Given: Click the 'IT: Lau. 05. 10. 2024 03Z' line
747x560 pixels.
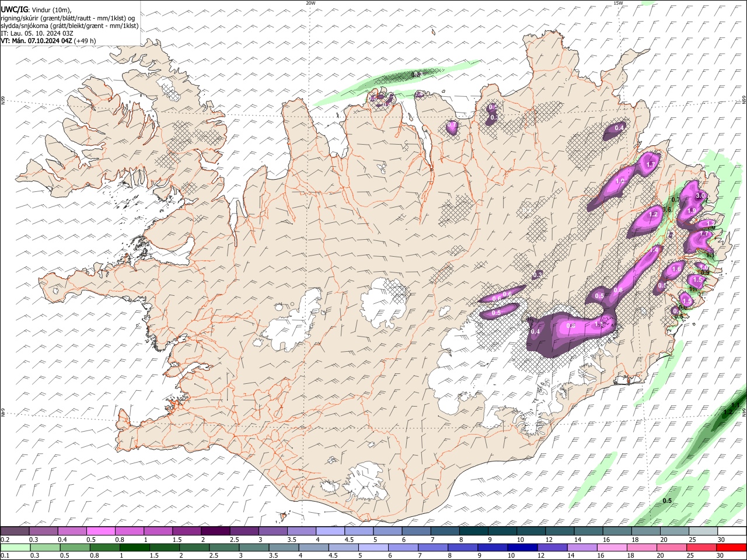Looking at the screenshot, I should coord(37,33).
